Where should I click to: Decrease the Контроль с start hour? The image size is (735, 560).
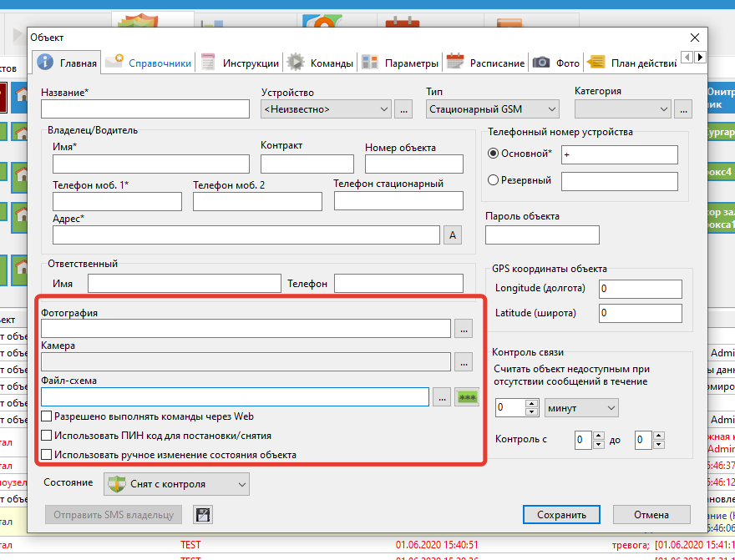pos(599,444)
